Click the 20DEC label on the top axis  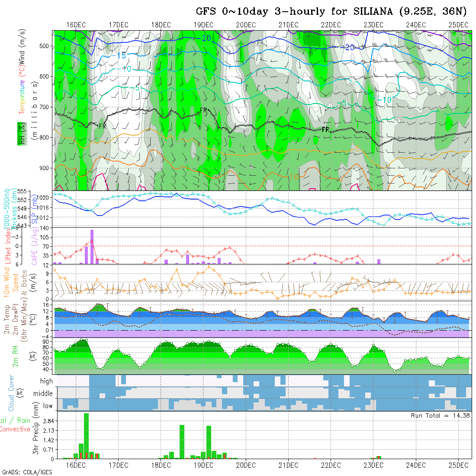point(246,25)
